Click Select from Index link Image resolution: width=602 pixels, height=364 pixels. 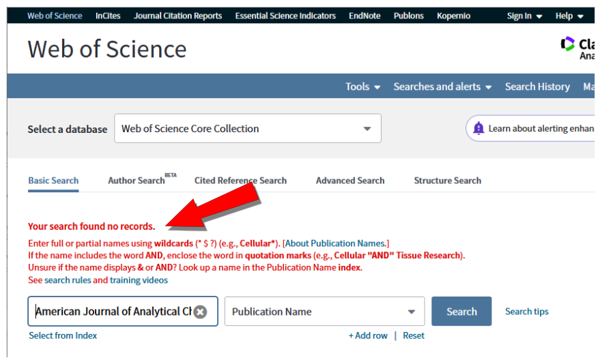63,335
